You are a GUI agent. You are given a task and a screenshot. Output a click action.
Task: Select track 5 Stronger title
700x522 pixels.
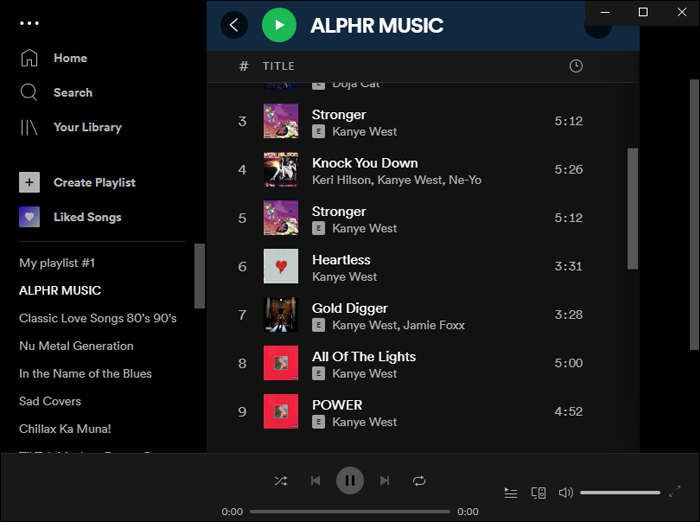(x=339, y=212)
